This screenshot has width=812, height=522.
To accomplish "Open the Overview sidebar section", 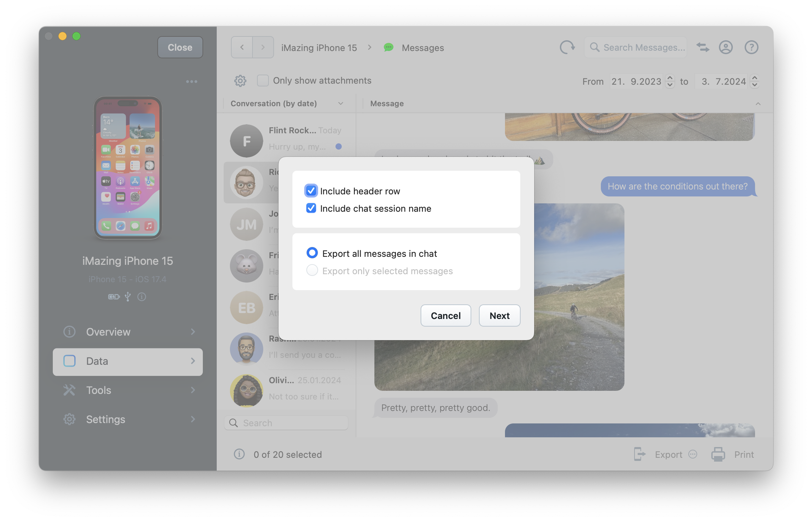I will tap(128, 332).
